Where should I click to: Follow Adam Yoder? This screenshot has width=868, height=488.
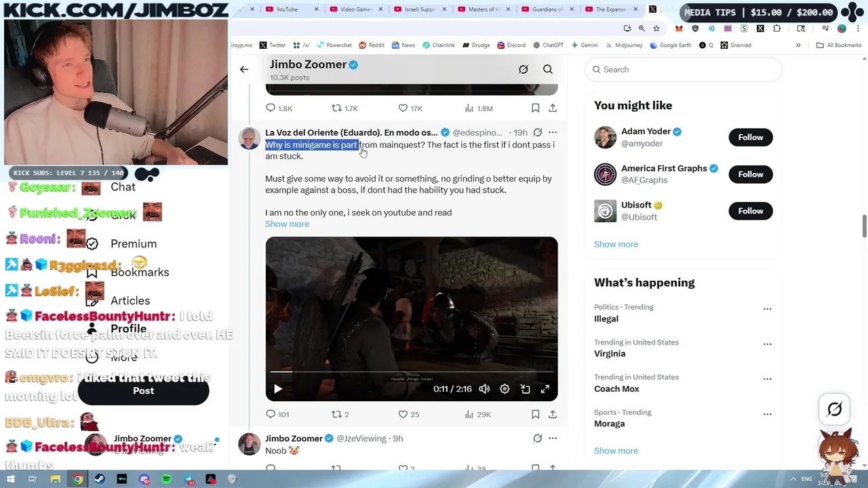(751, 138)
